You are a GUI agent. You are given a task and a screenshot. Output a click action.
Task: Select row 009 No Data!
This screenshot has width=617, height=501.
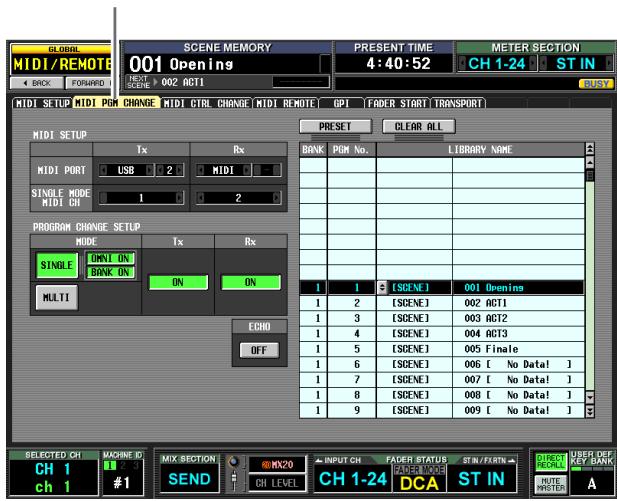(442, 410)
